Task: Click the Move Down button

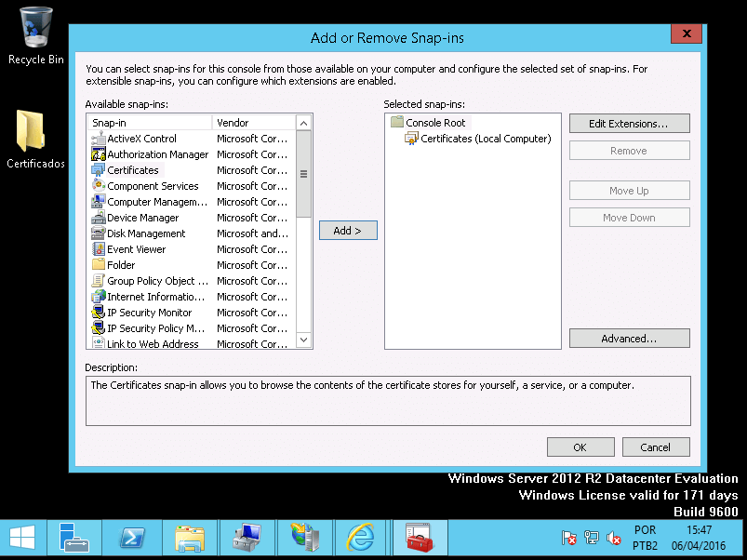Action: [x=630, y=218]
